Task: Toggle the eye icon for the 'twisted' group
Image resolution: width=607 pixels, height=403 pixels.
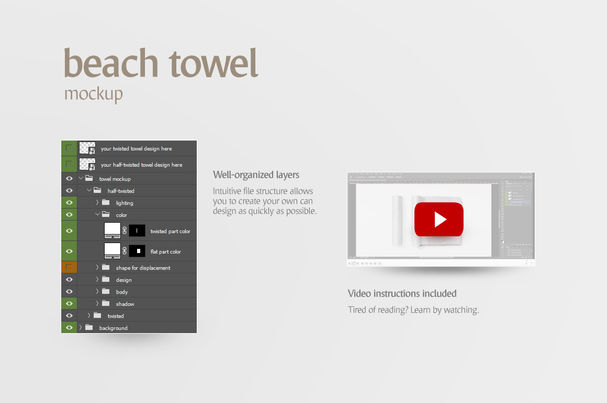Action: (x=69, y=316)
